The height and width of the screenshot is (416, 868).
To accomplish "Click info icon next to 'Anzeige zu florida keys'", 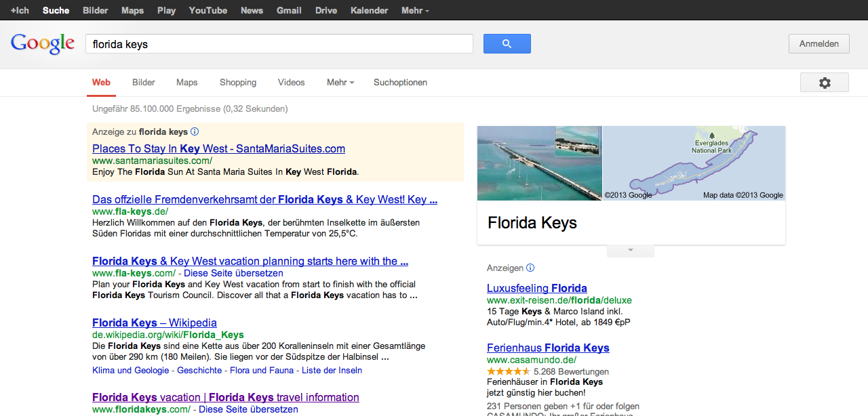I will (x=195, y=132).
